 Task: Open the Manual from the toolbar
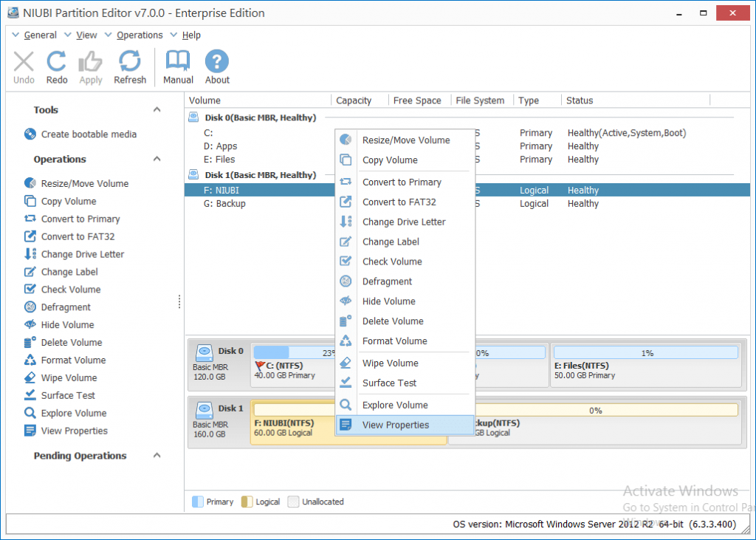tap(178, 66)
